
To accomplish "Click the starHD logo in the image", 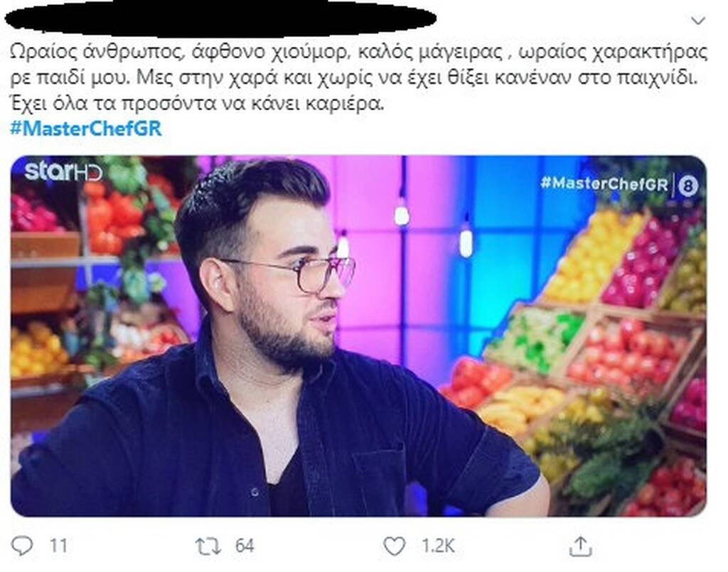I will tap(63, 172).
